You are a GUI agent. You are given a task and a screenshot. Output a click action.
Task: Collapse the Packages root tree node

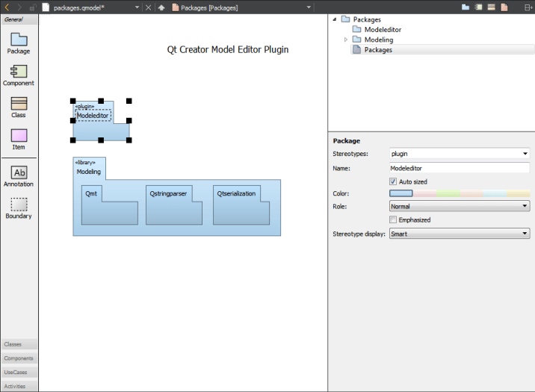click(335, 19)
